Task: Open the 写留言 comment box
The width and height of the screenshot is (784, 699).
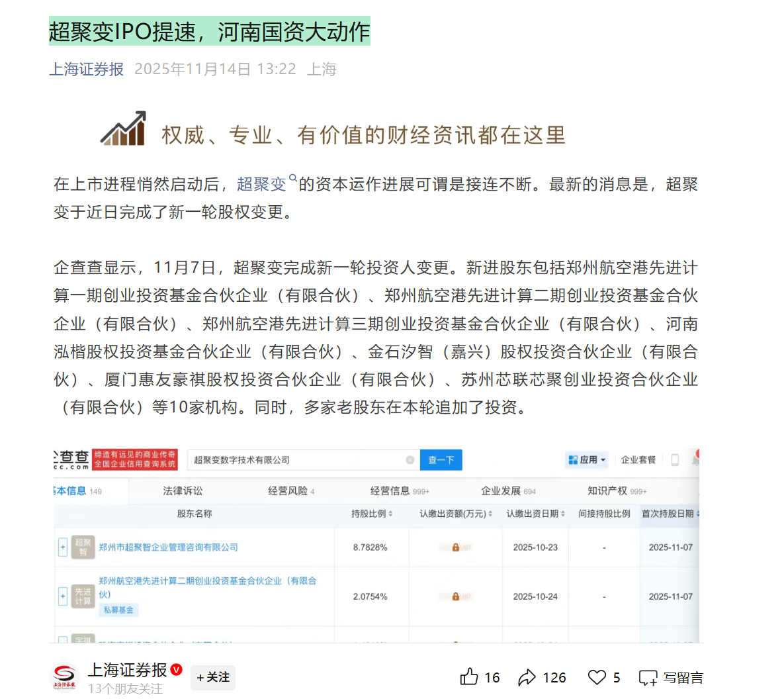Action: (x=671, y=677)
